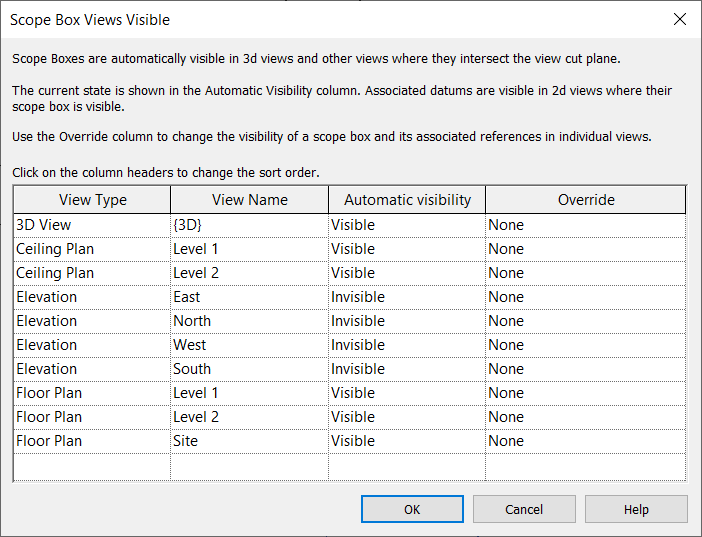Open Override cell for Floor Plan Level 2

coord(586,417)
